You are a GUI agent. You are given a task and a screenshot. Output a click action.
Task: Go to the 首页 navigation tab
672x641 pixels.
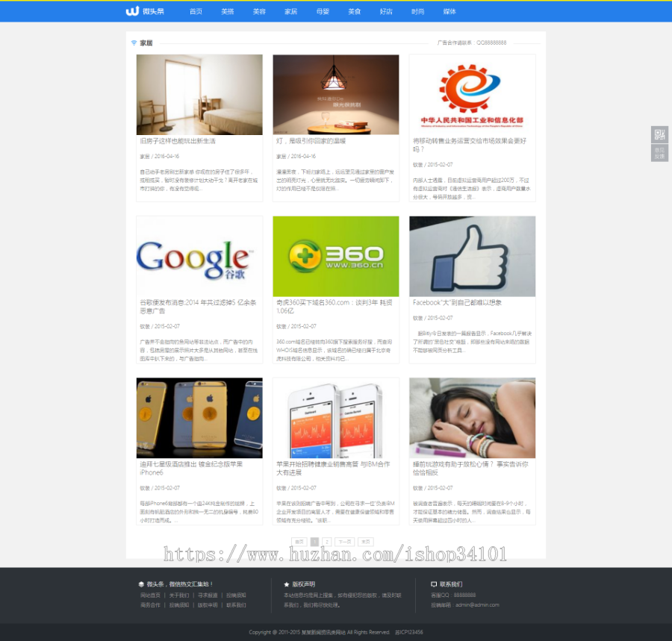click(196, 11)
